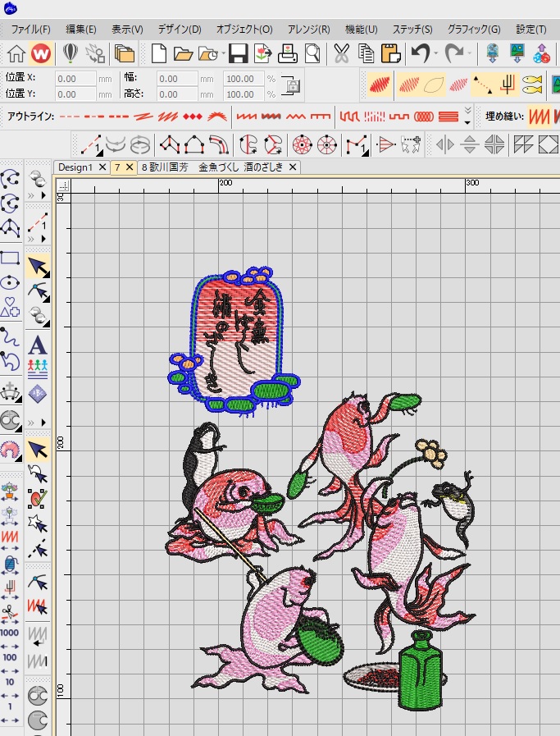Click the horizontal mirror flip icon
This screenshot has width=560, height=736.
[x=445, y=144]
